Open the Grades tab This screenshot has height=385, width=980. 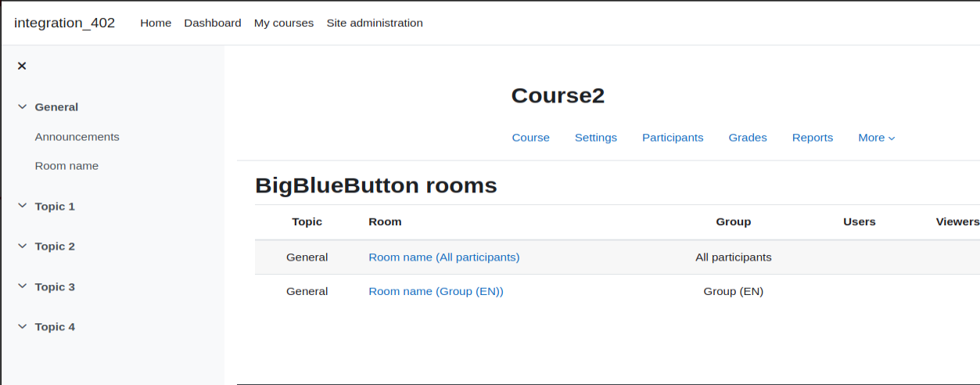[748, 138]
